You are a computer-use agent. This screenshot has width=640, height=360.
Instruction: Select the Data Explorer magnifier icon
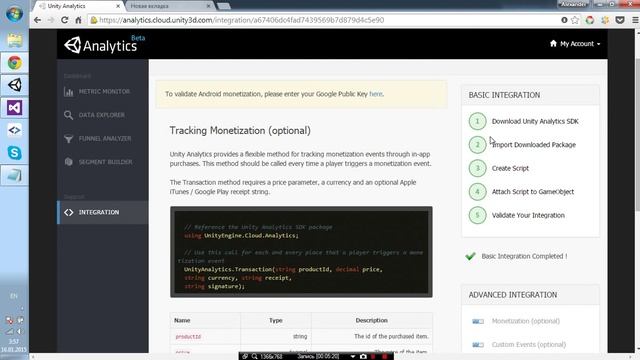pyautogui.click(x=69, y=115)
